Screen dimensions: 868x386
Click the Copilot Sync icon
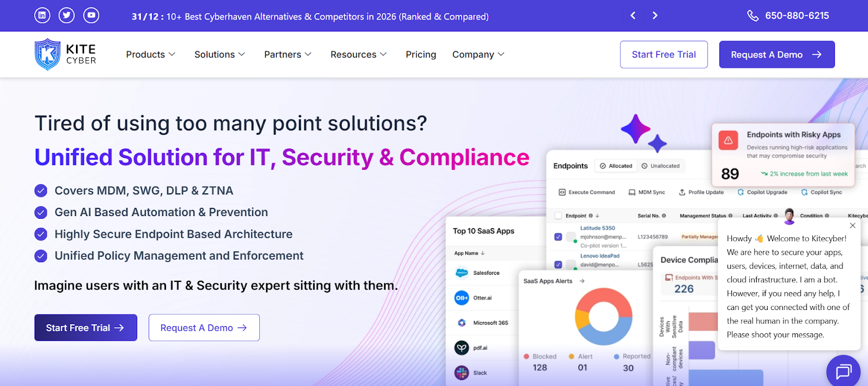(x=805, y=192)
